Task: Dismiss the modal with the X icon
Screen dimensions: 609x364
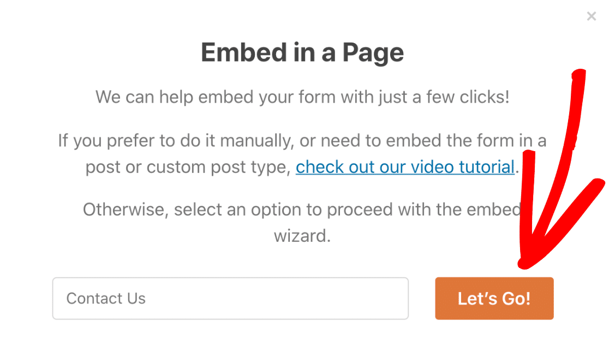Action: coord(591,16)
